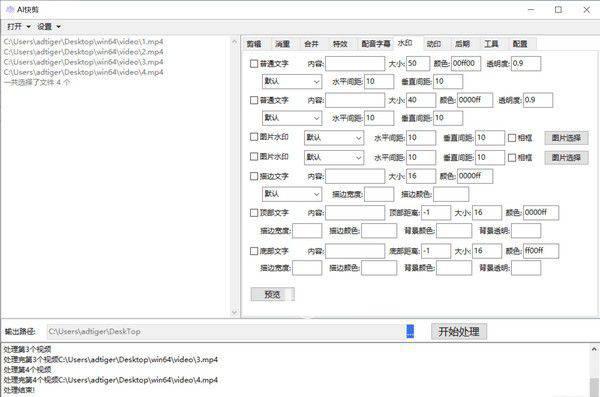Click the 输出路径 field showing C:\Users\adtiger\DeskTop
The image size is (600, 397).
pos(225,332)
